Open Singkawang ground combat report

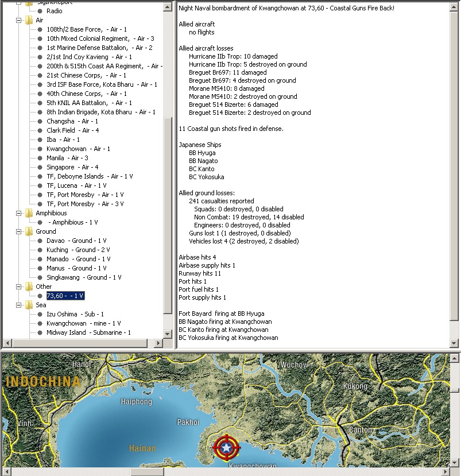84,277
